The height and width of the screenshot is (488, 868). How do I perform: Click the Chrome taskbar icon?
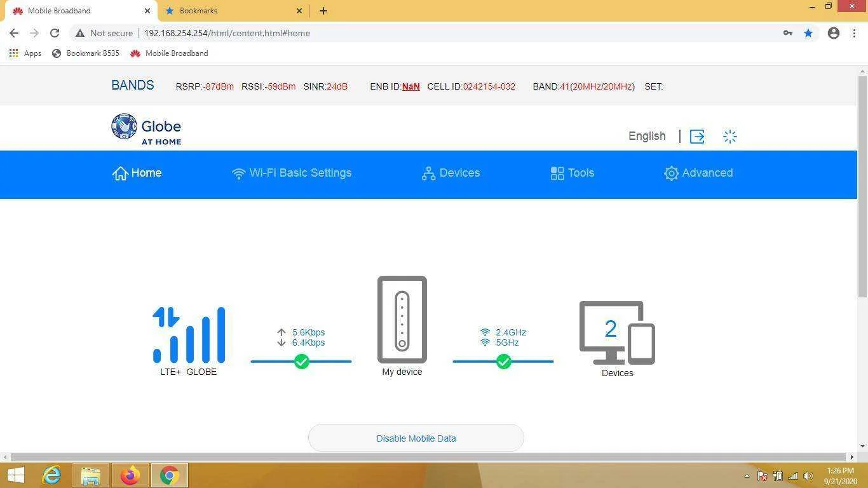[x=169, y=475]
